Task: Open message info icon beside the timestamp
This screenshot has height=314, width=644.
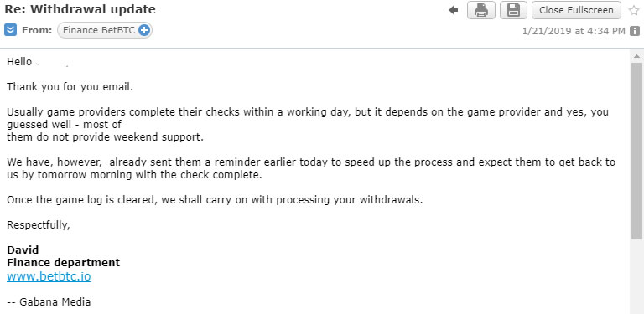Action: (635, 31)
